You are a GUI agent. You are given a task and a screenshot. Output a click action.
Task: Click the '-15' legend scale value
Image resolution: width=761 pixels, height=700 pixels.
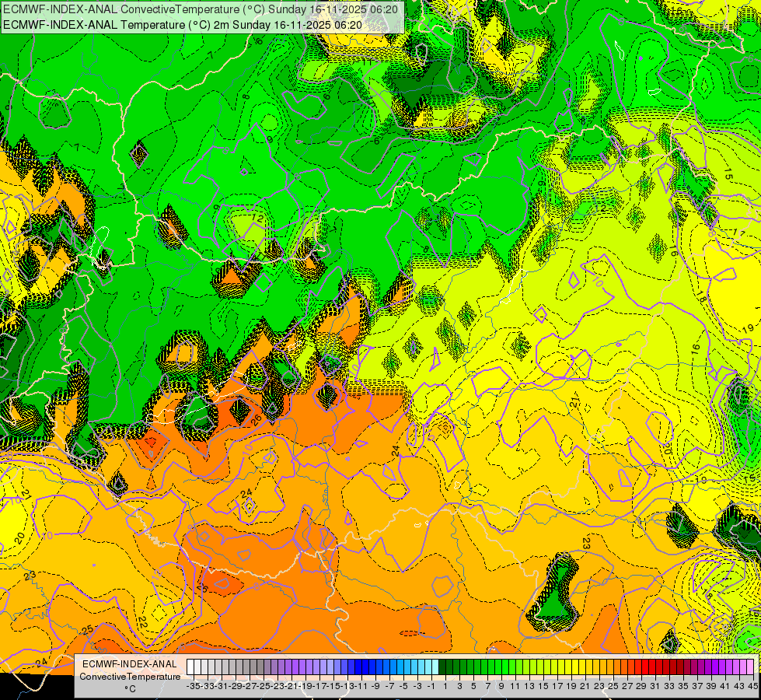click(x=334, y=686)
